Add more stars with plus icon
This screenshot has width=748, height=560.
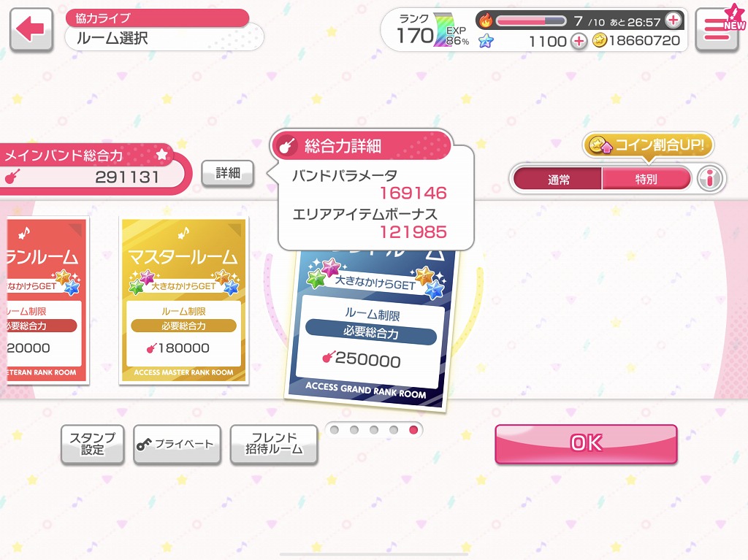point(579,41)
